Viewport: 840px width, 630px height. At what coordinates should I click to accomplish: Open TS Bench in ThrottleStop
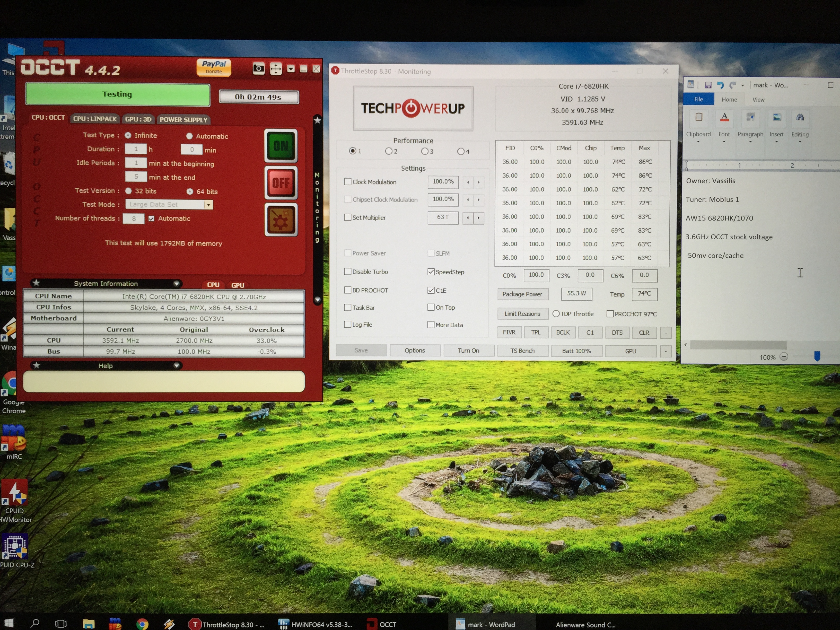pos(522,351)
